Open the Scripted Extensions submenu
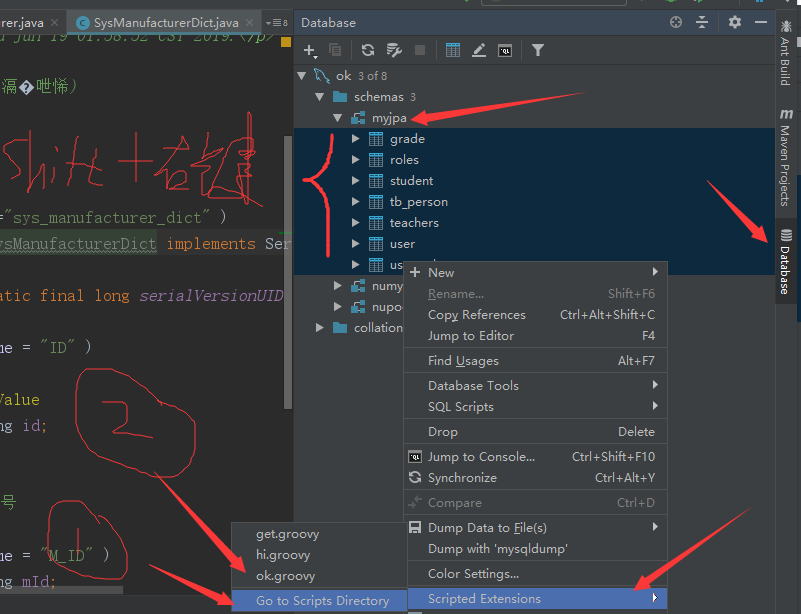Viewport: 801px width, 614px height. (535, 599)
